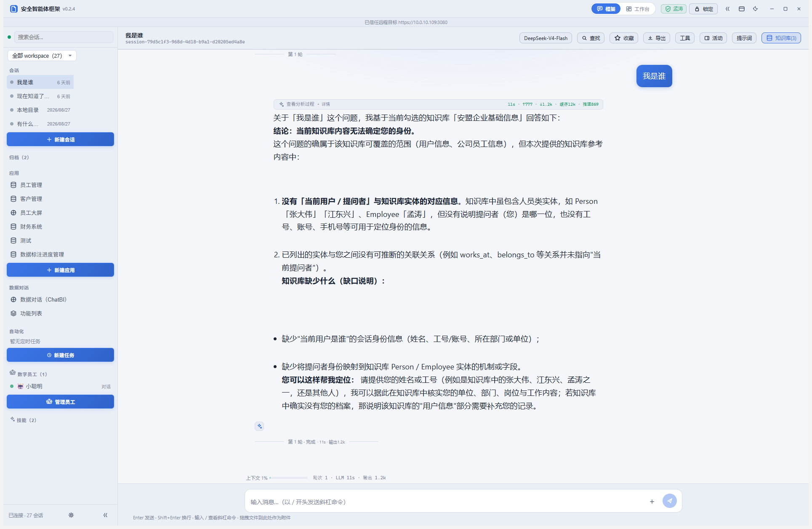
Task: Click the app logo icon beside 安全智能体框架
Action: coord(13,9)
